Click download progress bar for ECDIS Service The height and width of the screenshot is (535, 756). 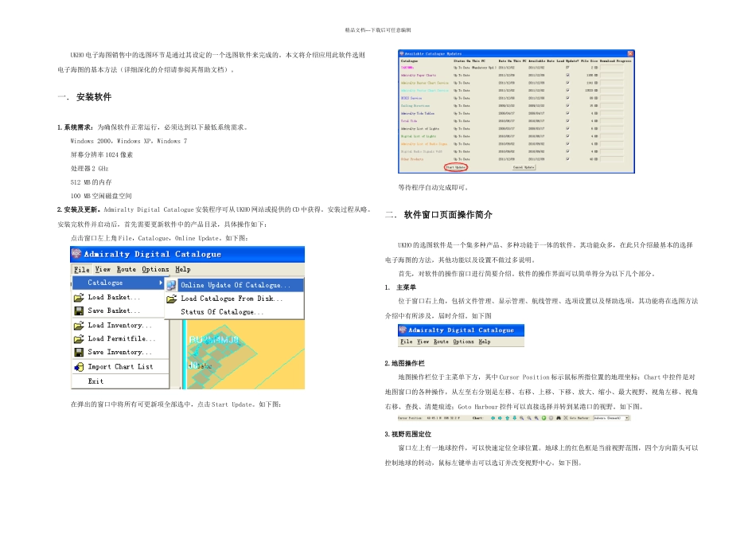tap(612, 98)
